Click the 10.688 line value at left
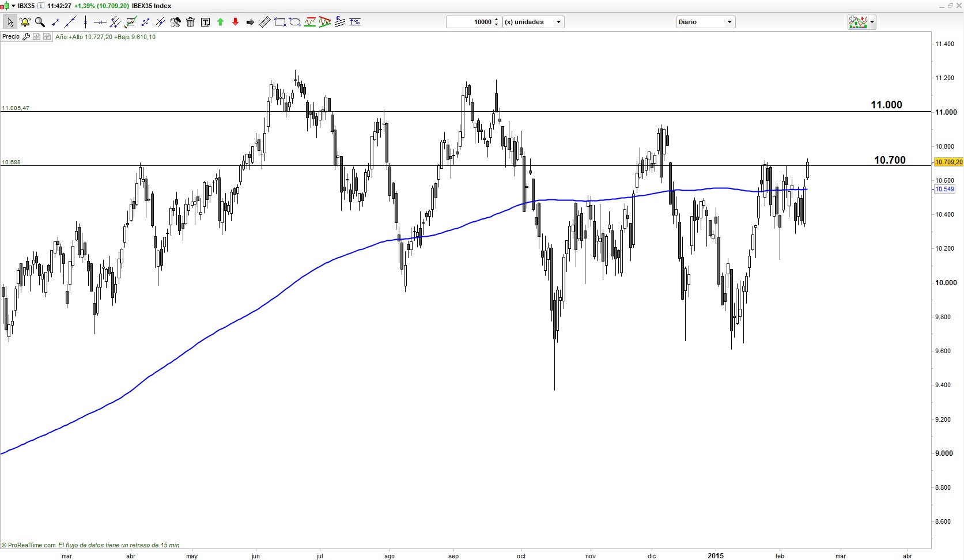The width and height of the screenshot is (964, 560). click(11, 162)
